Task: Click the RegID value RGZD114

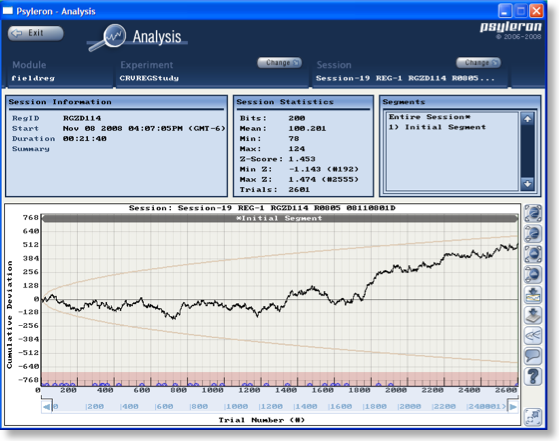Action: [82, 118]
